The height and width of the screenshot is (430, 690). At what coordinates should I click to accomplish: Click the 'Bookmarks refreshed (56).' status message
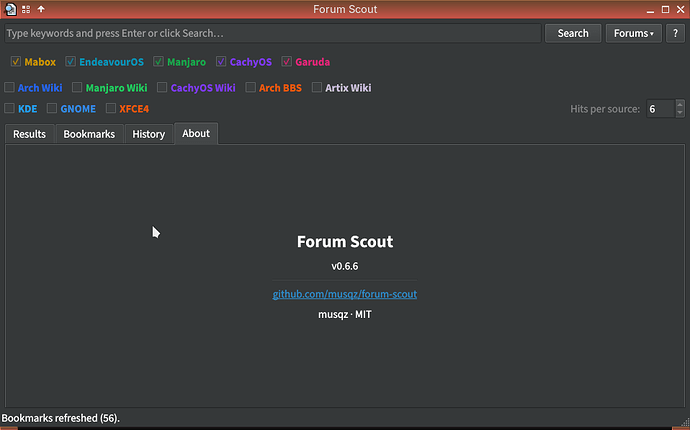[61, 418]
